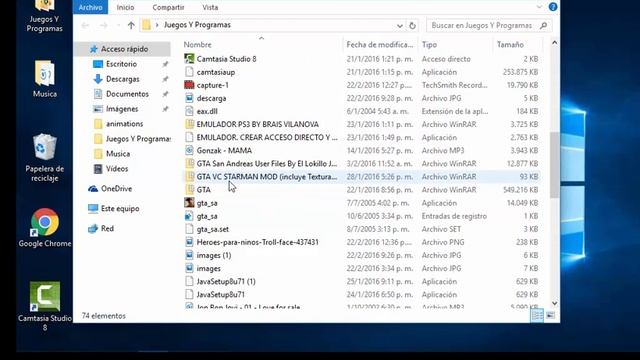Select the images JPG file icon

coord(189,268)
